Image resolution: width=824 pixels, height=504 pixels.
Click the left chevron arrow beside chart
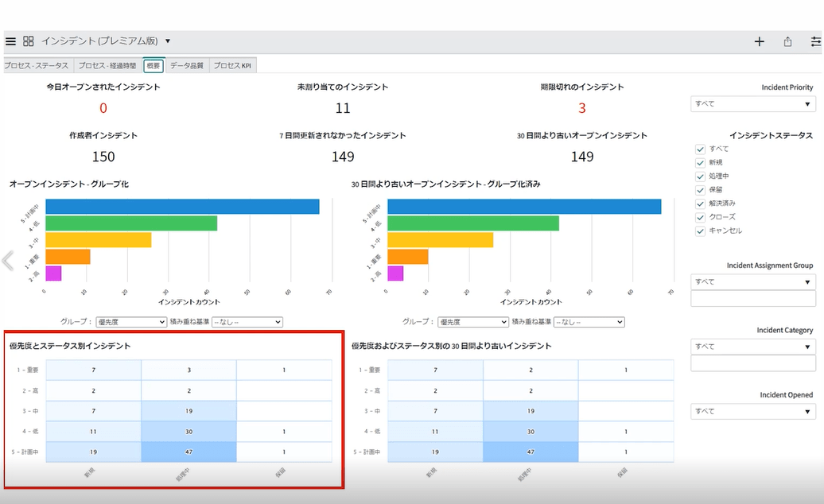[8, 261]
